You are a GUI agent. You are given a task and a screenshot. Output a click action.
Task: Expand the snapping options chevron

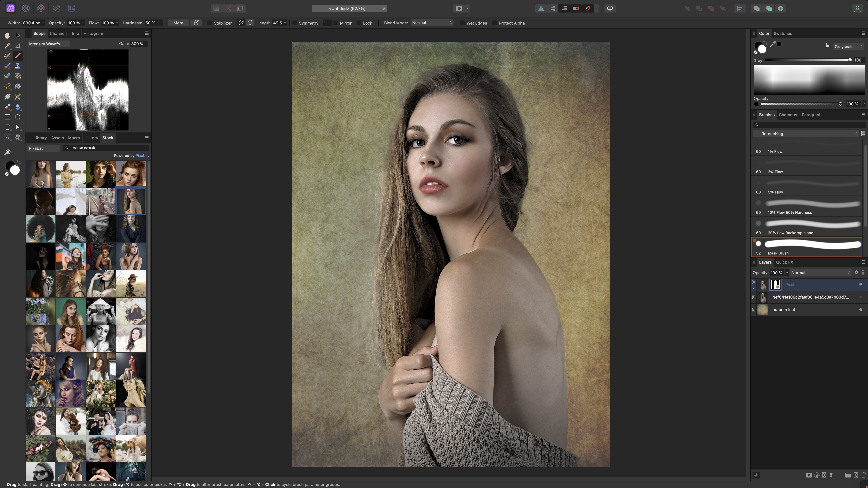[x=596, y=8]
